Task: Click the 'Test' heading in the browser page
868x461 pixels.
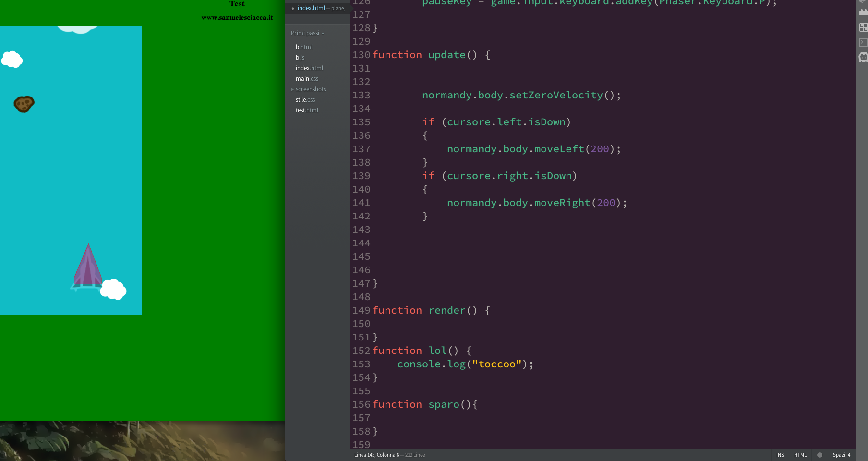Action: point(237,4)
